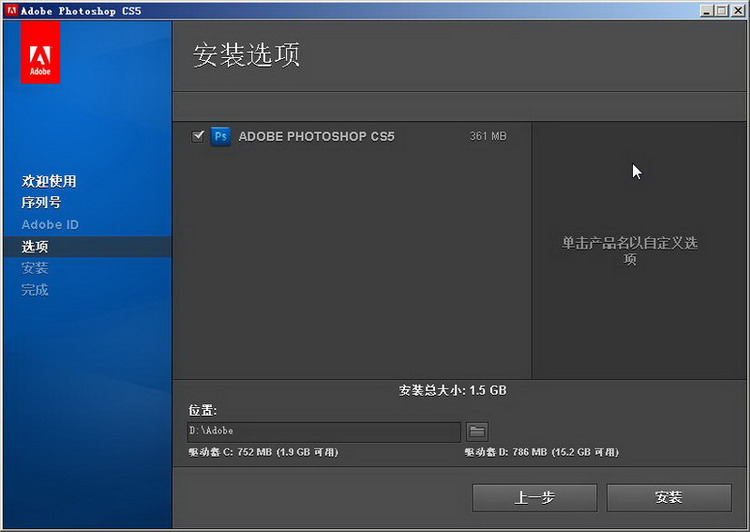This screenshot has height=532, width=750.
Task: Click the 位置: label
Action: click(x=202, y=410)
